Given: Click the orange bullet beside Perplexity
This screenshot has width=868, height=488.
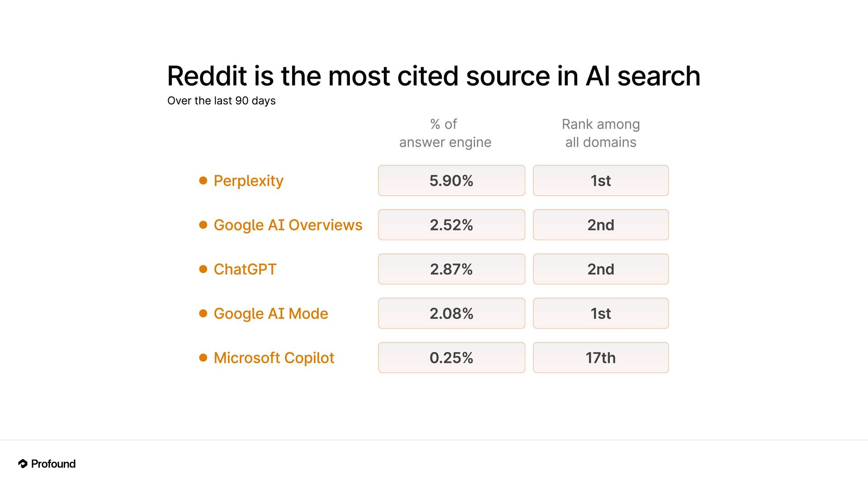Looking at the screenshot, I should pos(203,181).
